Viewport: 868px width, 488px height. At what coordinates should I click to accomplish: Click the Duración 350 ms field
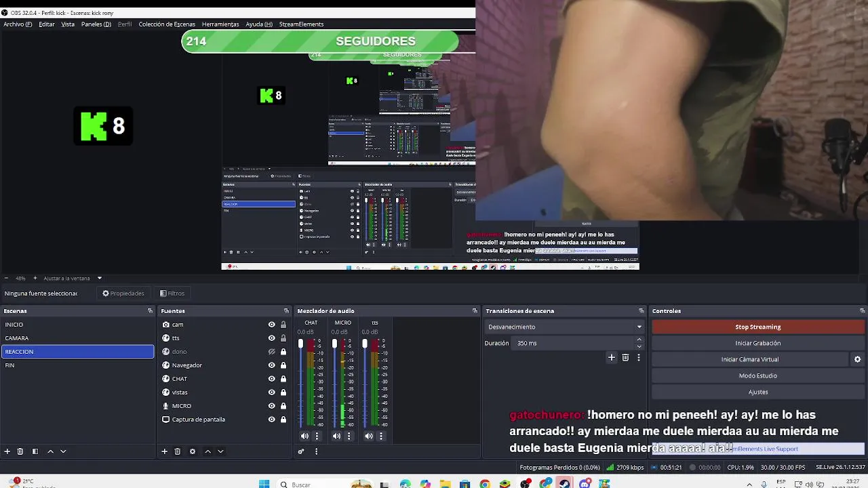579,343
